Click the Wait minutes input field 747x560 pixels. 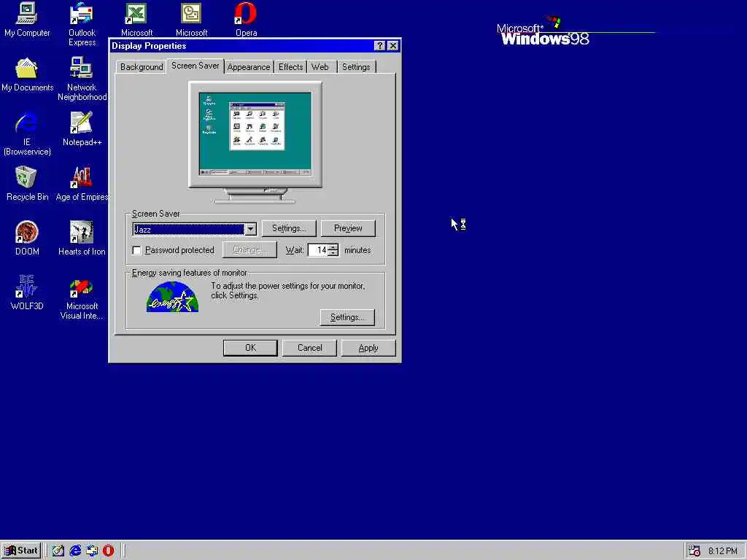[x=318, y=250]
